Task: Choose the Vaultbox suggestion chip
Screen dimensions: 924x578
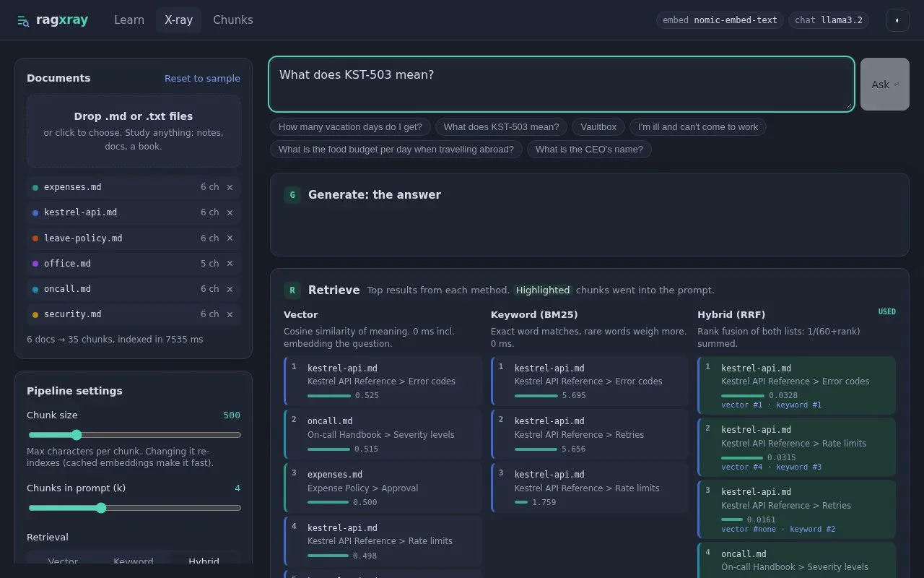Action: [x=598, y=127]
